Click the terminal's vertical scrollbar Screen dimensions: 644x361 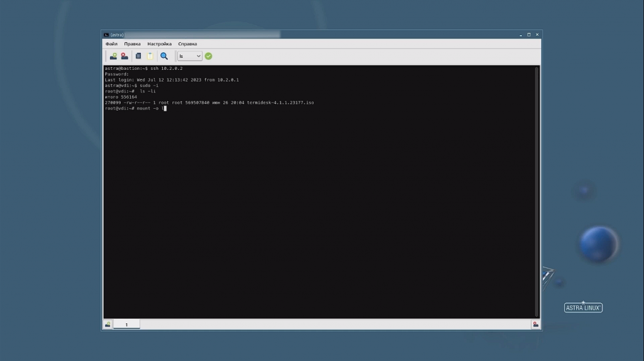pos(536,189)
